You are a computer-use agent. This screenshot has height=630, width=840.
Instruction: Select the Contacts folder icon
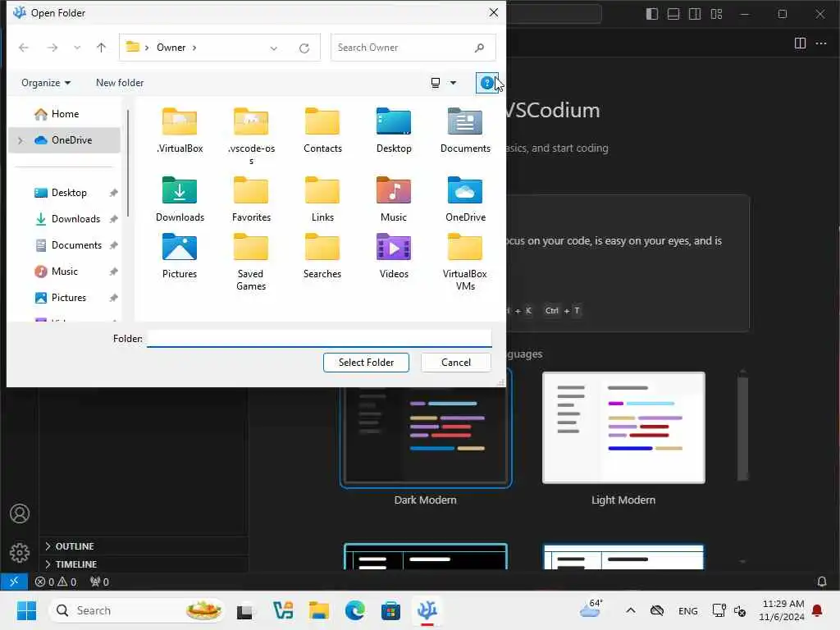coord(322,121)
